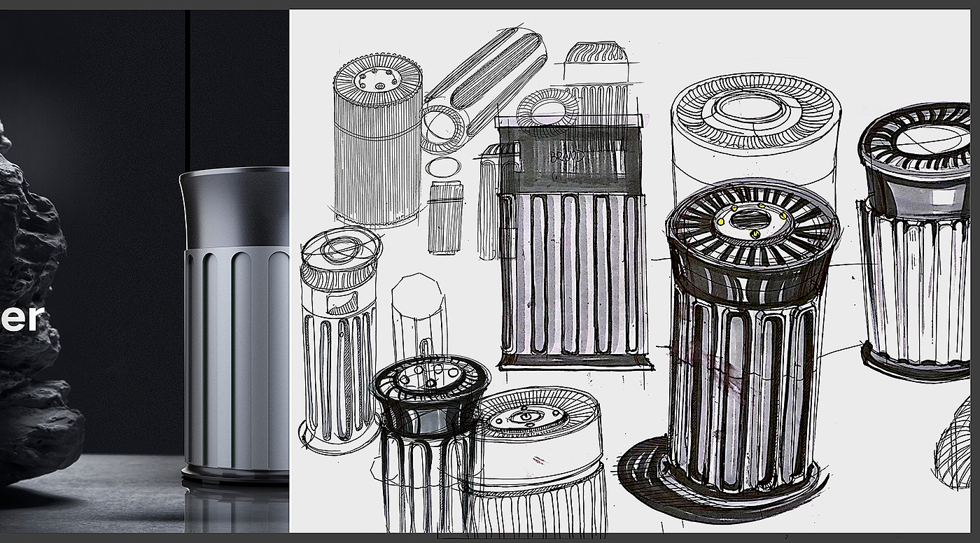Image resolution: width=980 pixels, height=543 pixels.
Task: Open the hand-drawn concept sketch sheet
Action: click(x=630, y=271)
